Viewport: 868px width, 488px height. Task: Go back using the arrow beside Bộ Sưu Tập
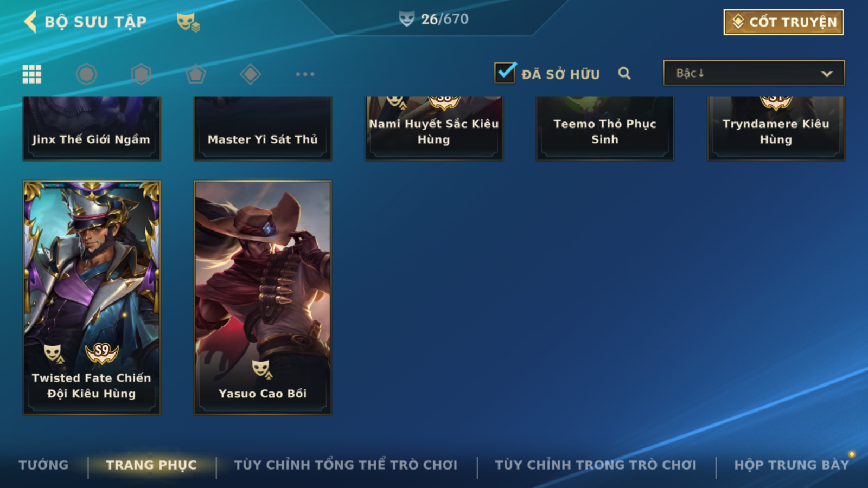(30, 22)
